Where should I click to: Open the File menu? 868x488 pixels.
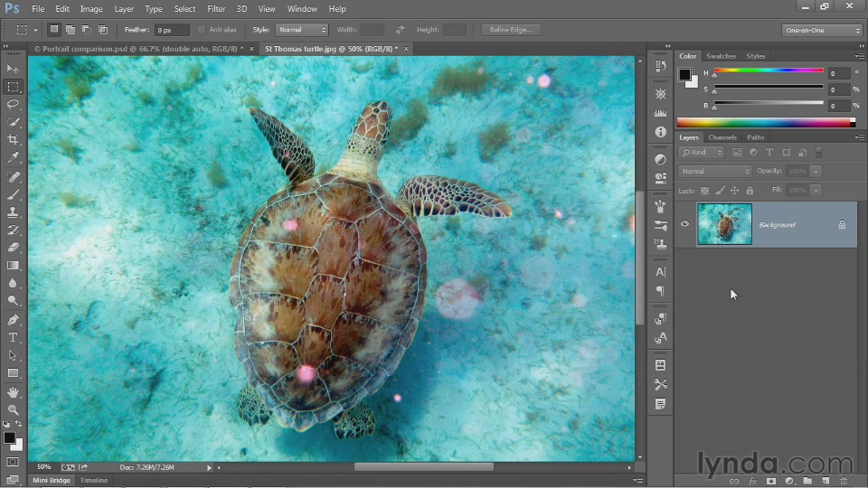[38, 9]
